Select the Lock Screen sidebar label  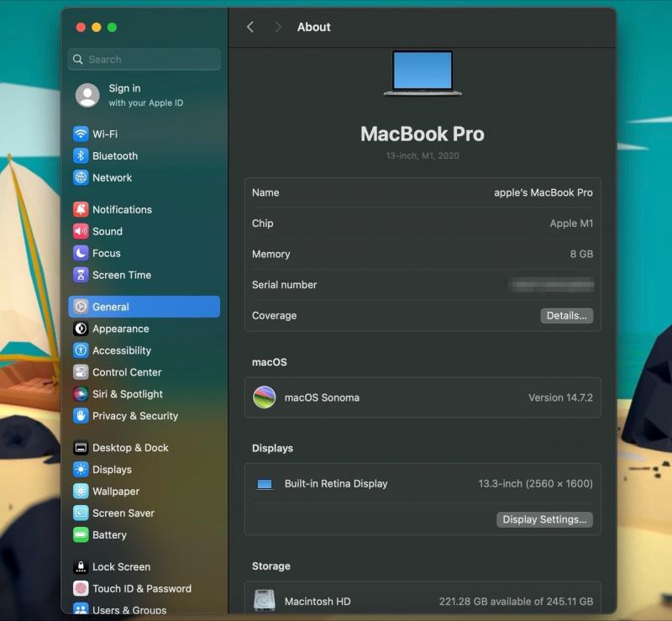click(x=121, y=566)
